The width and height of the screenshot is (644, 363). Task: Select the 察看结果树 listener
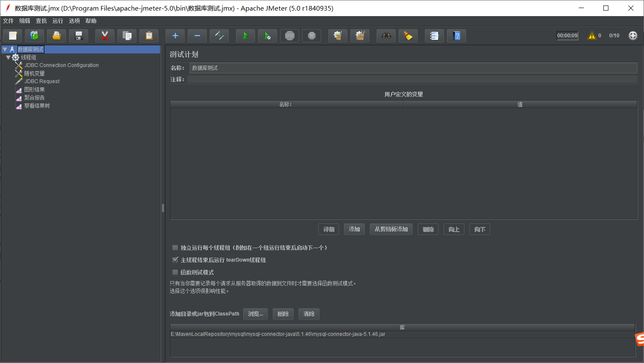[x=37, y=106]
